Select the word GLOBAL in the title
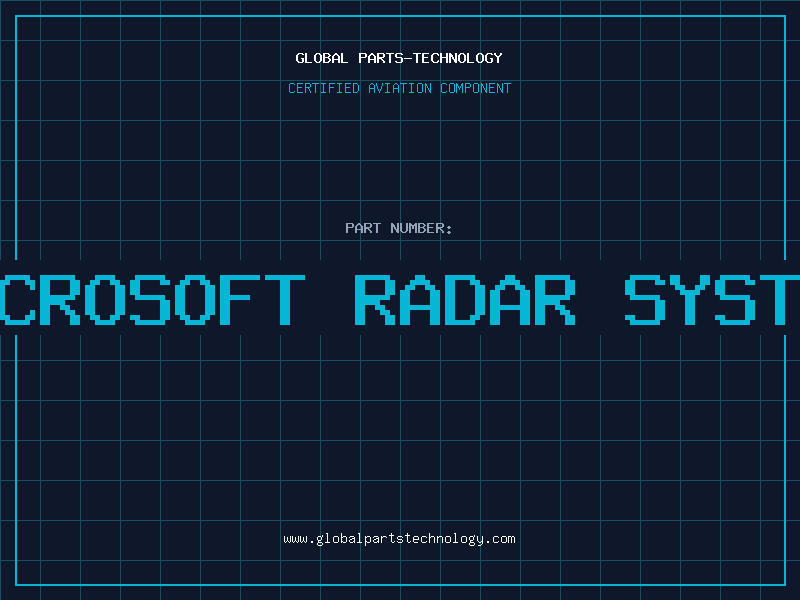 pyautogui.click(x=320, y=58)
